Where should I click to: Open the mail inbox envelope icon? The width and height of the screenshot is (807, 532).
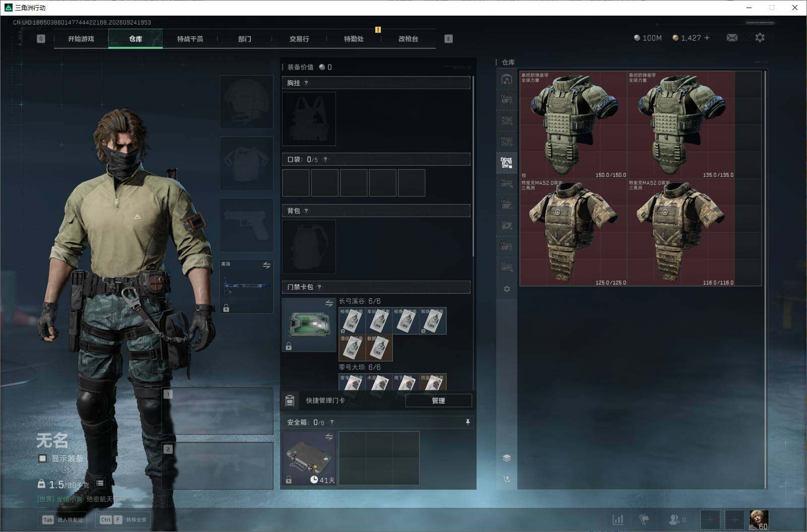(732, 38)
